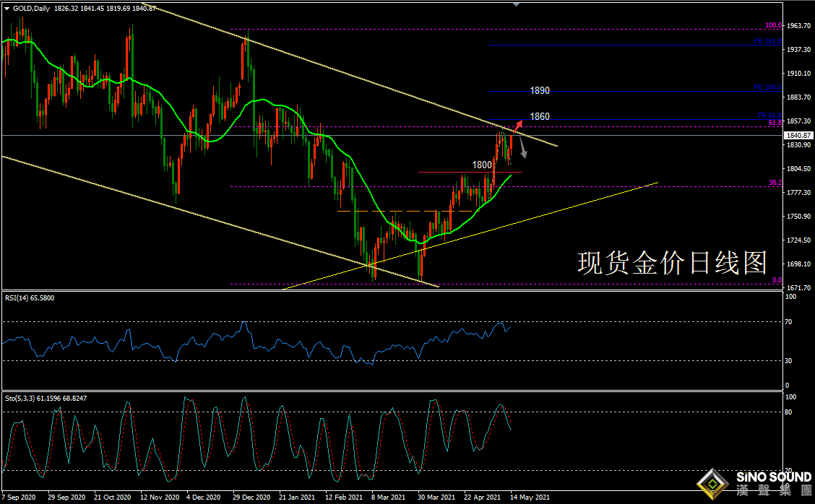Click the 14 May 2021 date label
The height and width of the screenshot is (504, 815).
click(529, 498)
